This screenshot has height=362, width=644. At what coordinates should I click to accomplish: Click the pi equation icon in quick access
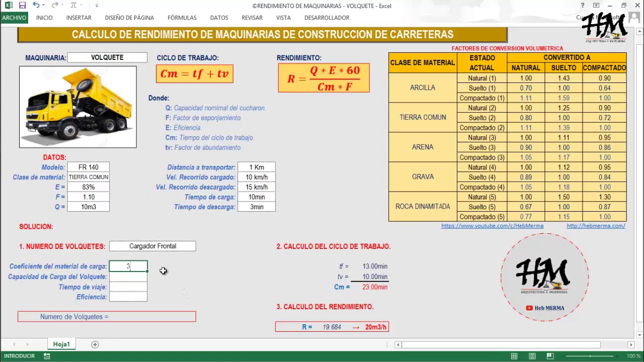pyautogui.click(x=73, y=6)
